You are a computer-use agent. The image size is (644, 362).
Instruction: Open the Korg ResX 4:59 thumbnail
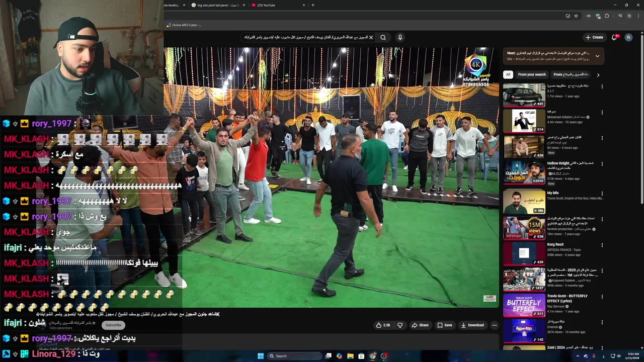[524, 254]
